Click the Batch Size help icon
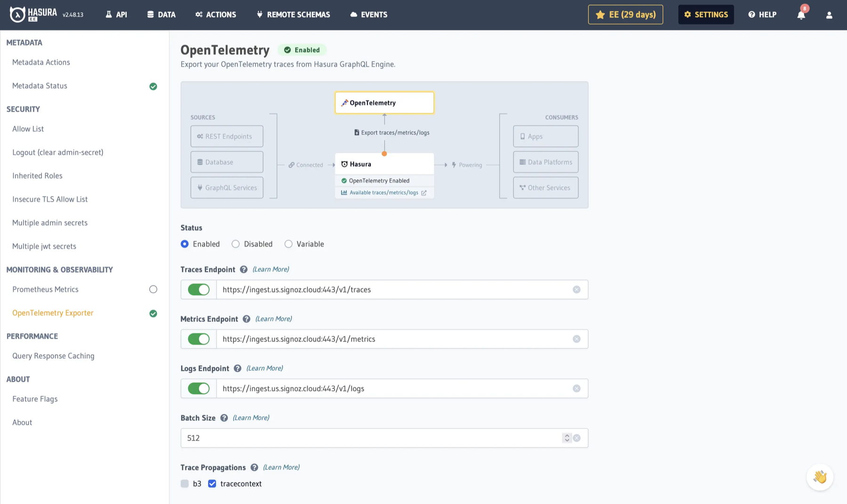This screenshot has height=504, width=847. (x=224, y=418)
